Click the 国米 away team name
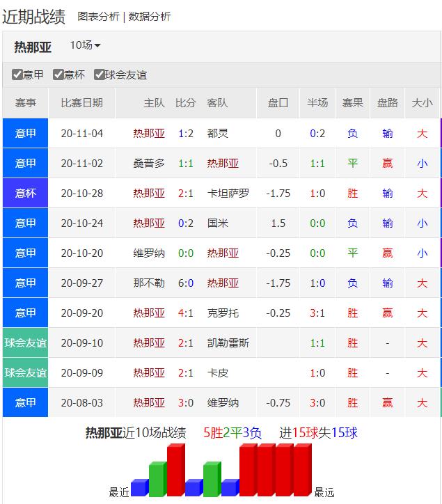Viewport: 442px width, 504px height. click(218, 223)
